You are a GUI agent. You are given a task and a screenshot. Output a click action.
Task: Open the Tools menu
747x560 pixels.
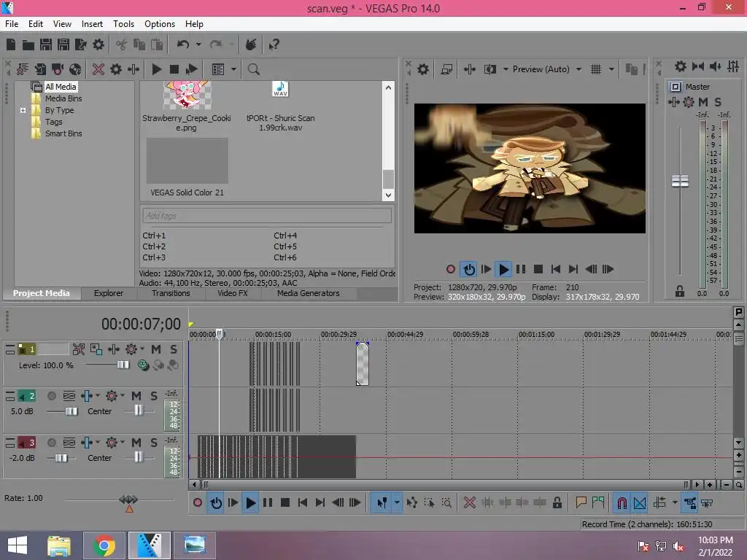(x=123, y=24)
